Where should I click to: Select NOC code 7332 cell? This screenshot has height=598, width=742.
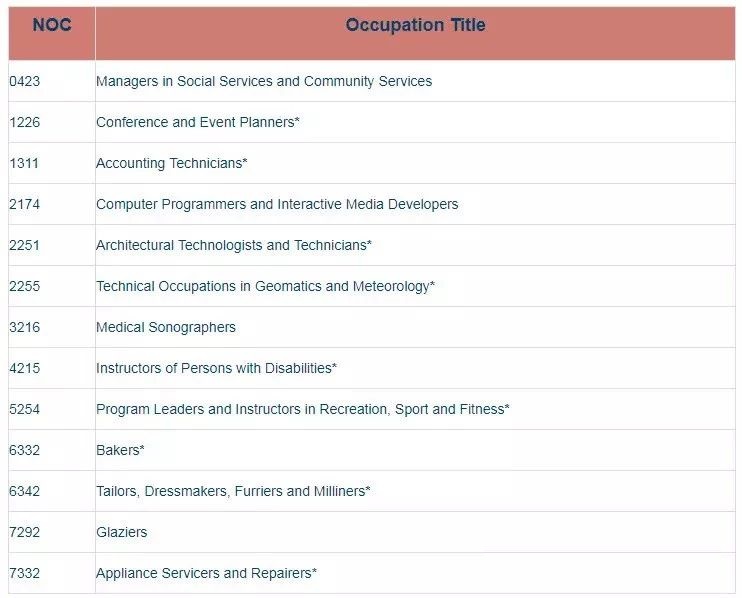point(25,573)
